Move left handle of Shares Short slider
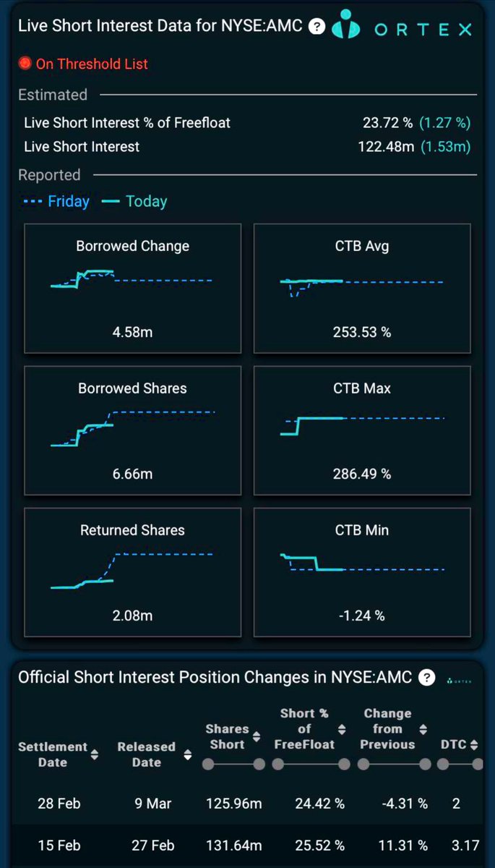Image resolution: width=495 pixels, height=868 pixels. point(208,764)
